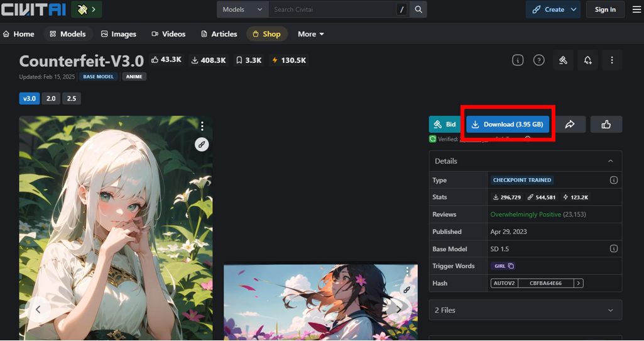Open the green featured badge button
The image size is (644, 341).
point(87,9)
